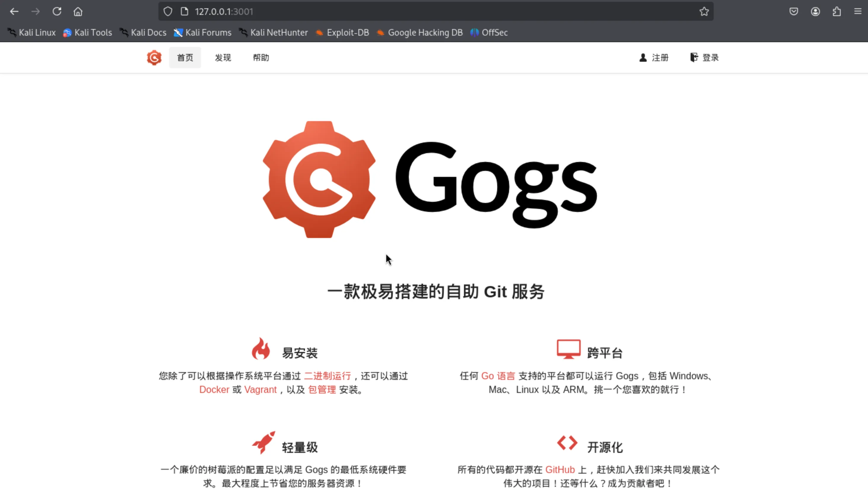
Task: Open the Kali Tools bookmark
Action: click(x=87, y=32)
